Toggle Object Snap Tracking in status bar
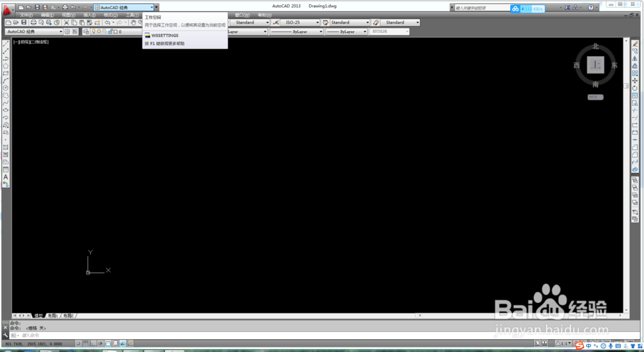Screen dimensions: 644x352 pyautogui.click(x=122, y=344)
